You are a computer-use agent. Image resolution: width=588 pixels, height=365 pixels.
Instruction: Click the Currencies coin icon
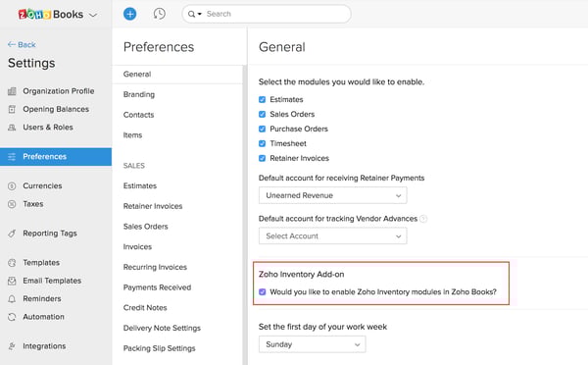[x=12, y=185]
